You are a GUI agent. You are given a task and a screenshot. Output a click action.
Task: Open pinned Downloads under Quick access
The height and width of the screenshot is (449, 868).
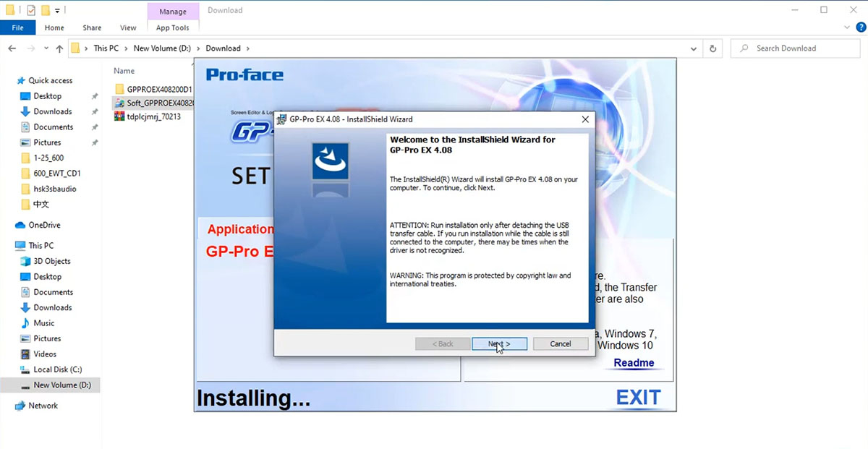53,111
